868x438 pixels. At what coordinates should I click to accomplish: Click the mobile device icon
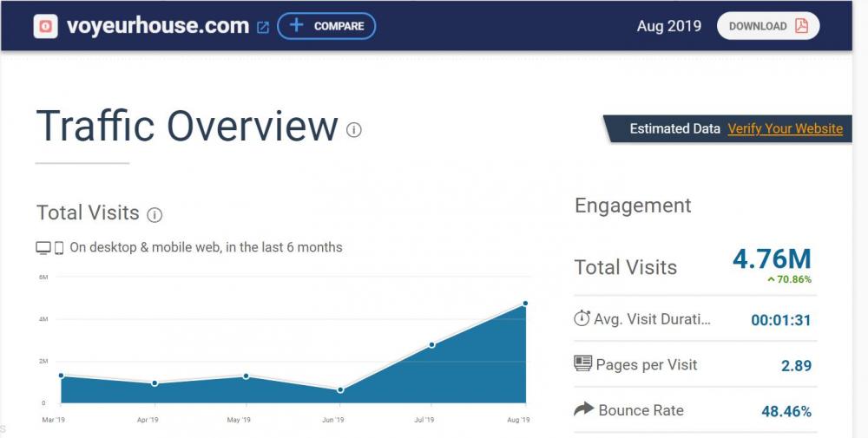pos(59,248)
